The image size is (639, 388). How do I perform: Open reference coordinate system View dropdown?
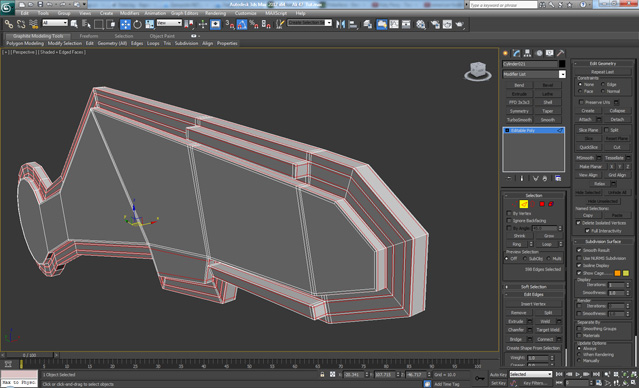click(169, 23)
